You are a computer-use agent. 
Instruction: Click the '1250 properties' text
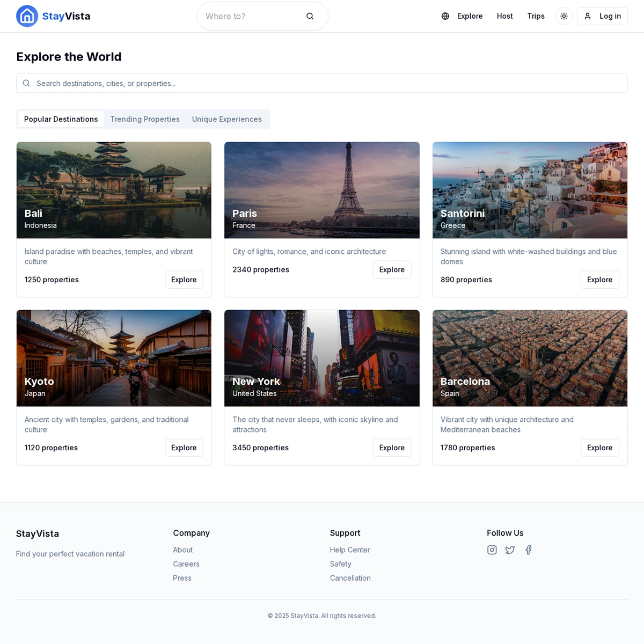pos(52,280)
